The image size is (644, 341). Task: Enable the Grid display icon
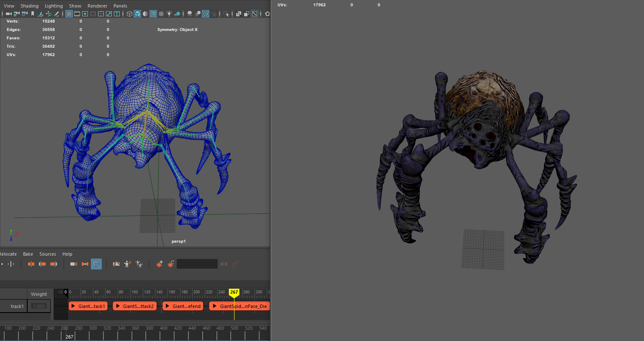point(69,14)
